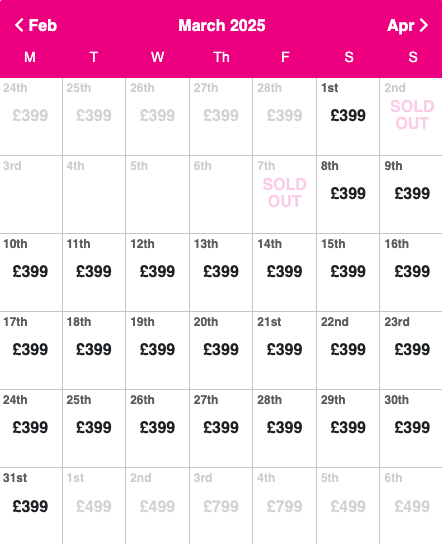The image size is (442, 544).
Task: Click the sold out 7th cell
Action: click(x=284, y=195)
